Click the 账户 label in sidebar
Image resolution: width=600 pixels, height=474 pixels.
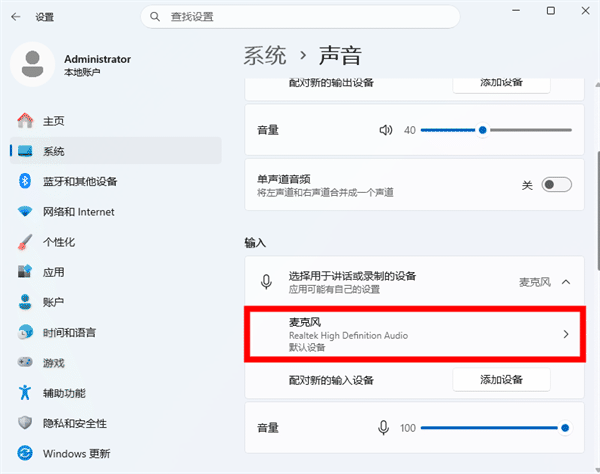click(53, 302)
